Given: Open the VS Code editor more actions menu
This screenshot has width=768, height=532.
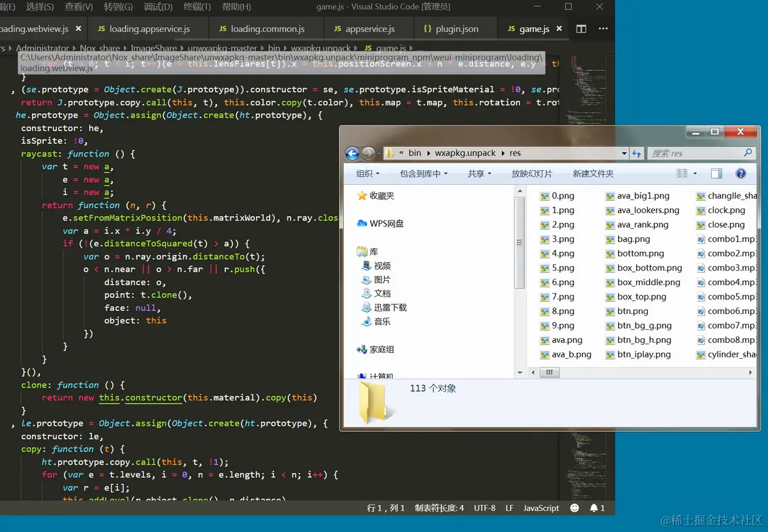Looking at the screenshot, I should coord(603,29).
